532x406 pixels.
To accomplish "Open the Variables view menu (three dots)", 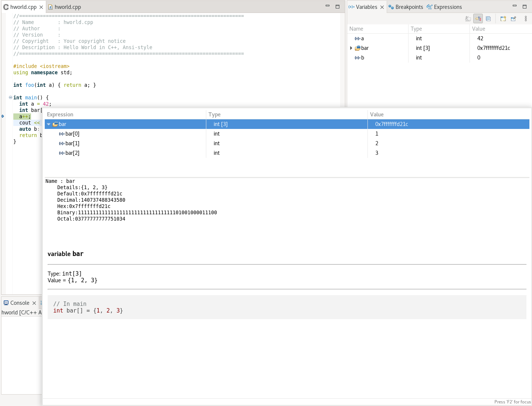I will pos(526,18).
